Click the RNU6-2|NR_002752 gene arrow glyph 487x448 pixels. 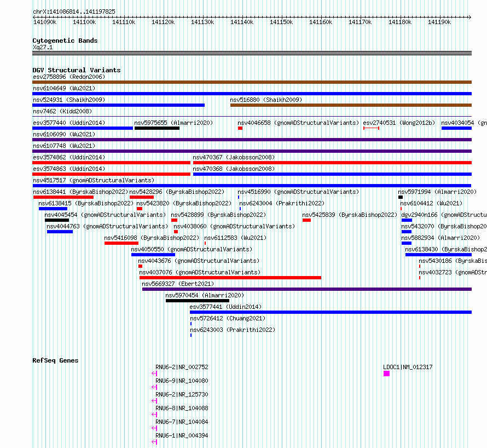pyautogui.click(x=154, y=374)
